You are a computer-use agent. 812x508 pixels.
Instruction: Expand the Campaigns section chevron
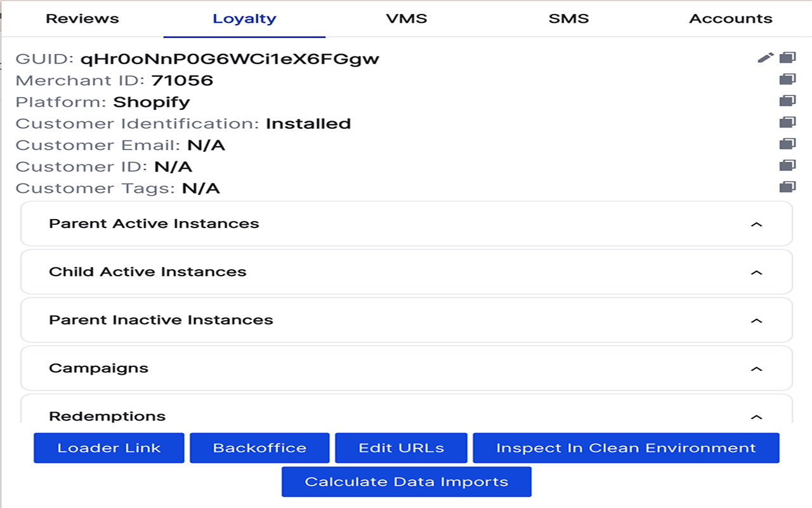[x=756, y=369]
